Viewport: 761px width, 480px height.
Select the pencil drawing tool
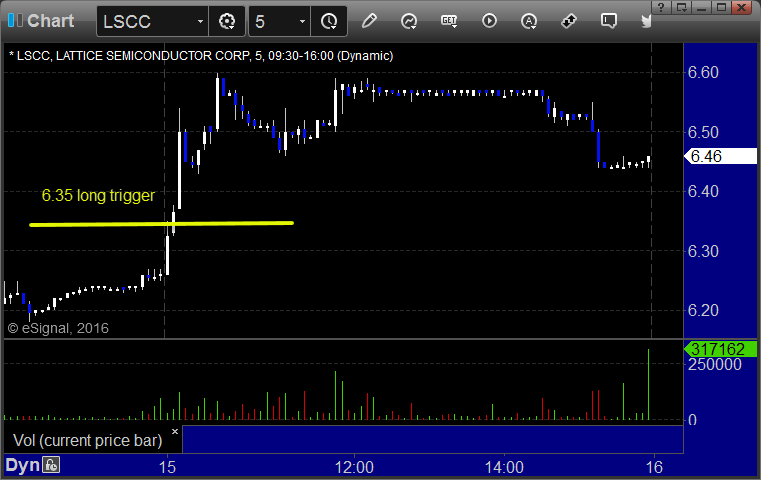369,21
